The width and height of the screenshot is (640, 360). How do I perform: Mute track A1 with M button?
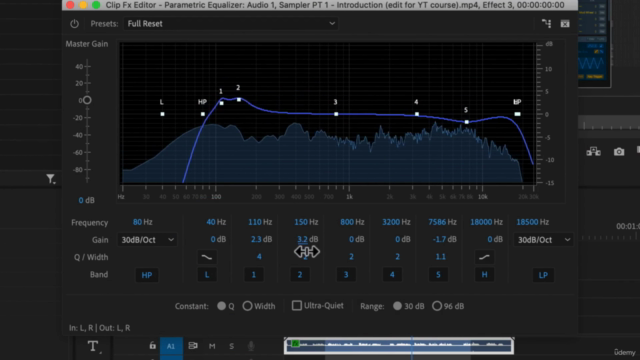[212, 346]
